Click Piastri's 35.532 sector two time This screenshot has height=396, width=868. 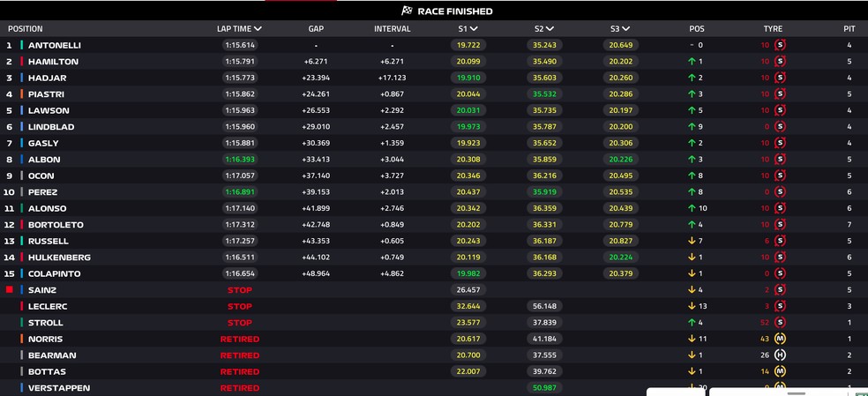[x=544, y=94]
